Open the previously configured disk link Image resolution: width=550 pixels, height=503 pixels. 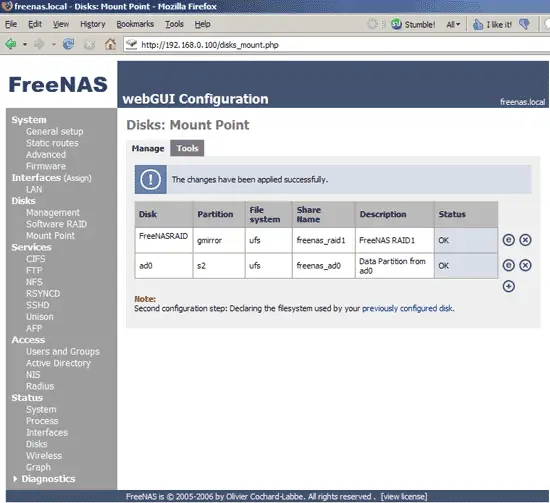point(407,308)
